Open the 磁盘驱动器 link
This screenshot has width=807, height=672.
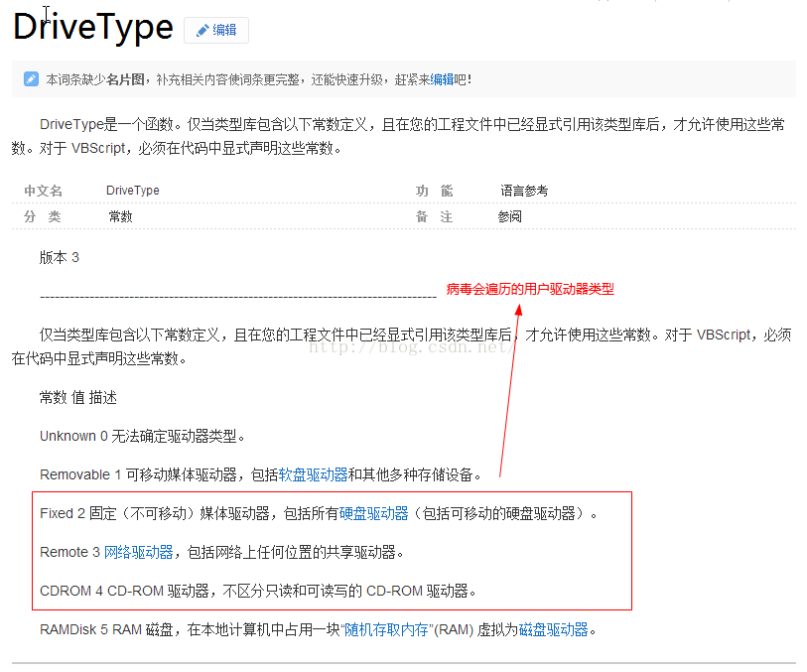553,629
